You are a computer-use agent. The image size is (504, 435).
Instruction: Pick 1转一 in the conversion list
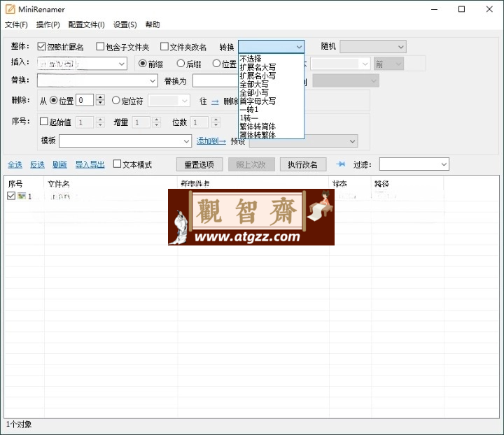(x=272, y=118)
